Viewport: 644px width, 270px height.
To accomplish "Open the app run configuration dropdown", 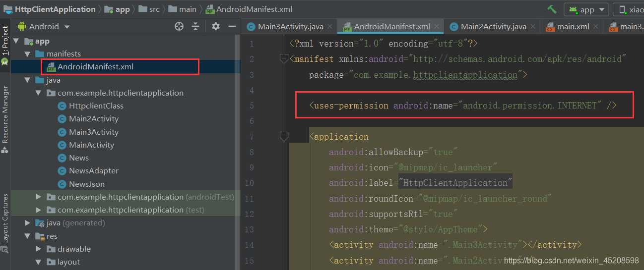I will coord(586,9).
